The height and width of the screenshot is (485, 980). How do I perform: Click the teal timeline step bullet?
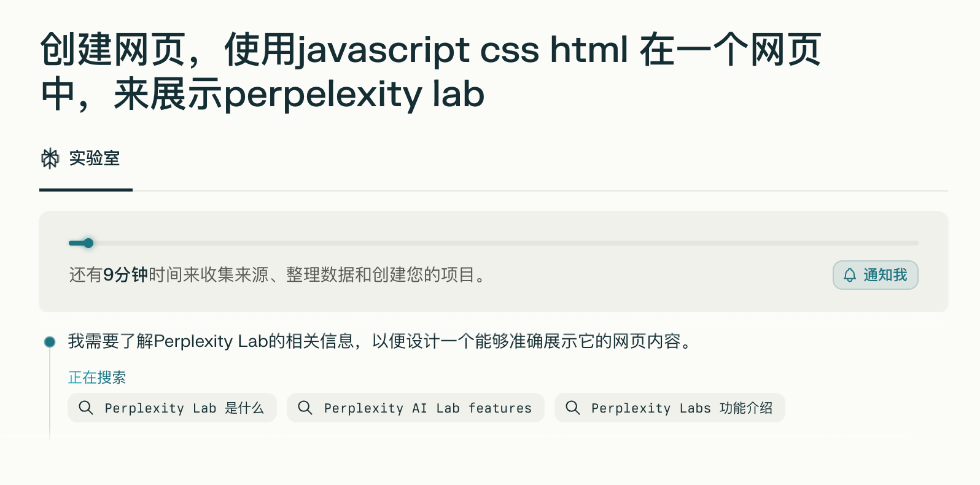50,342
